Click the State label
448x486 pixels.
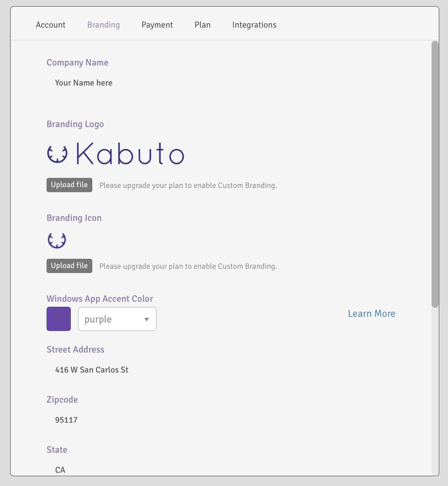pyautogui.click(x=57, y=450)
